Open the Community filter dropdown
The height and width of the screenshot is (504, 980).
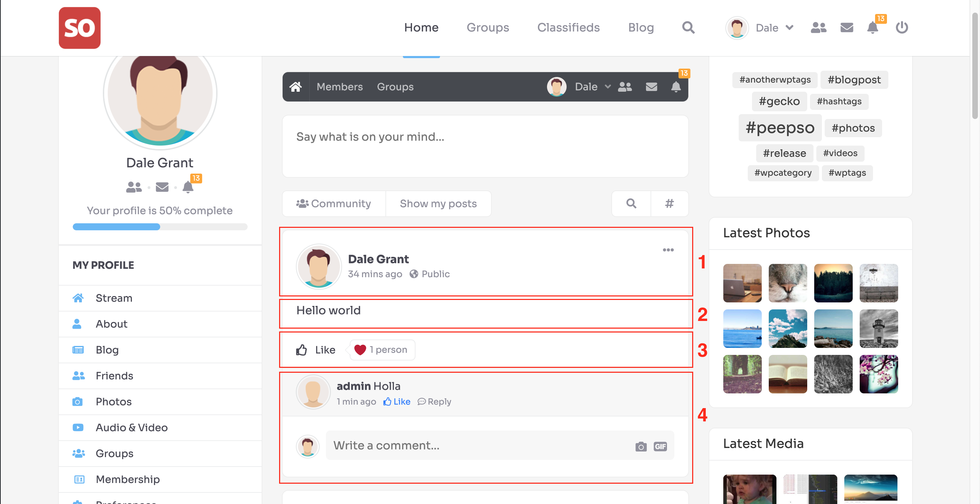pos(334,204)
